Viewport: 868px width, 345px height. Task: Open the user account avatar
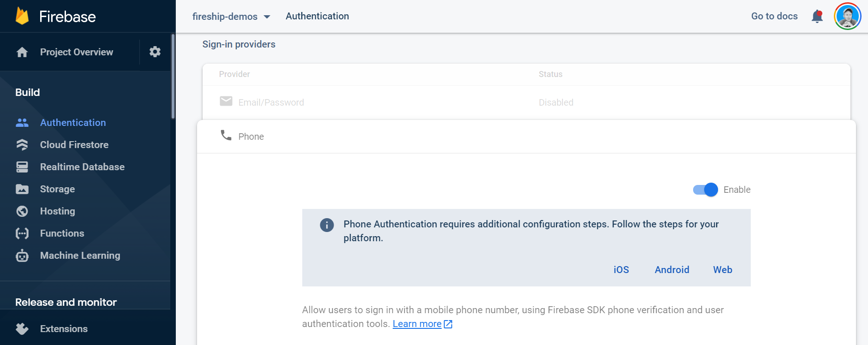click(x=847, y=16)
